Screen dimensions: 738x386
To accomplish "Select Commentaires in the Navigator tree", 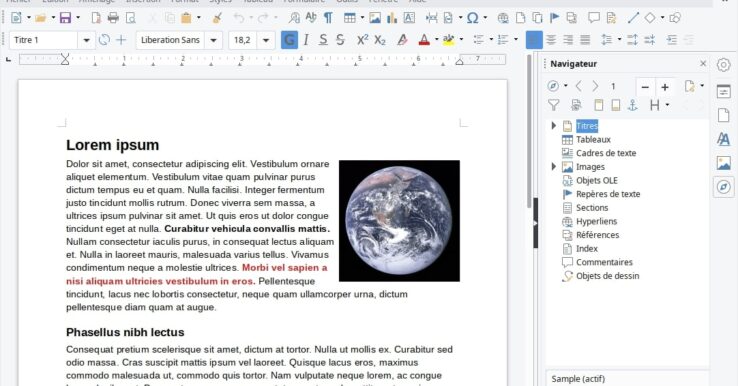I will point(604,262).
